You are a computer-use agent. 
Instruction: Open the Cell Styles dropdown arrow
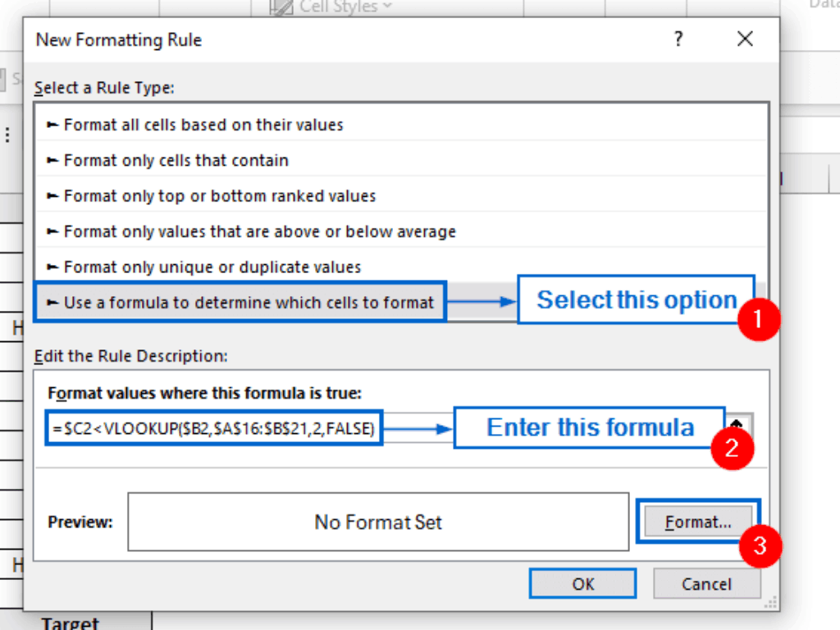[386, 7]
